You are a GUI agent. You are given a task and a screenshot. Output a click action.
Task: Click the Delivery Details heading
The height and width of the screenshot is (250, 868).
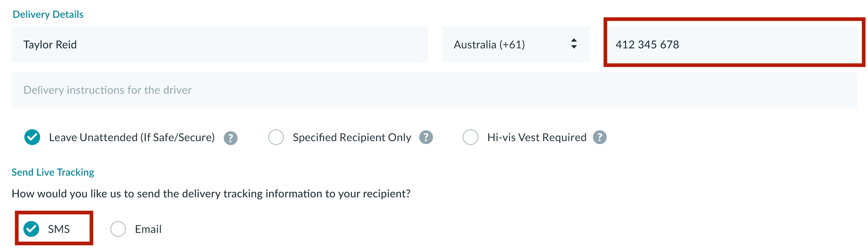(48, 14)
